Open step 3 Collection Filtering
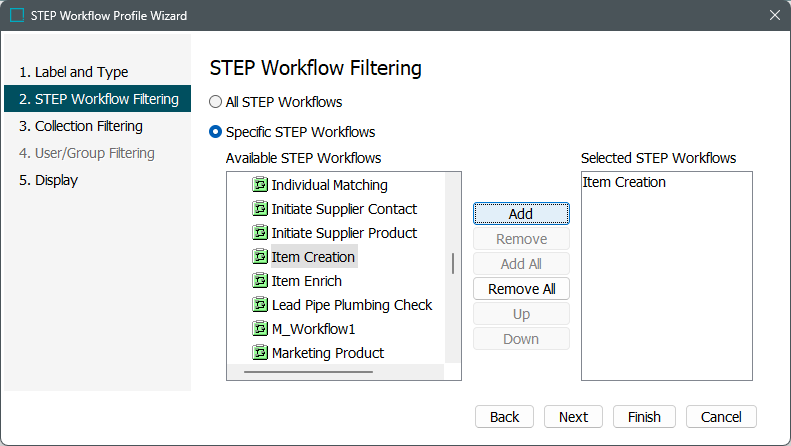 tap(81, 126)
